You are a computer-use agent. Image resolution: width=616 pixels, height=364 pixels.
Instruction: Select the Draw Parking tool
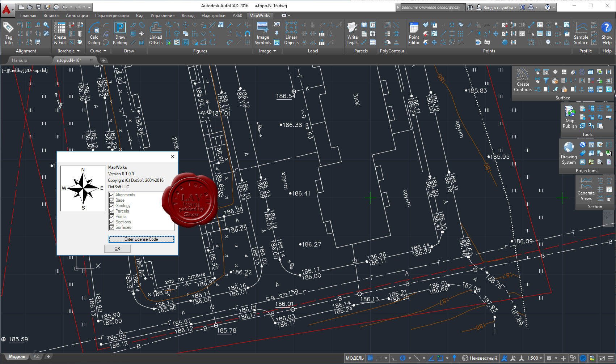coord(120,33)
